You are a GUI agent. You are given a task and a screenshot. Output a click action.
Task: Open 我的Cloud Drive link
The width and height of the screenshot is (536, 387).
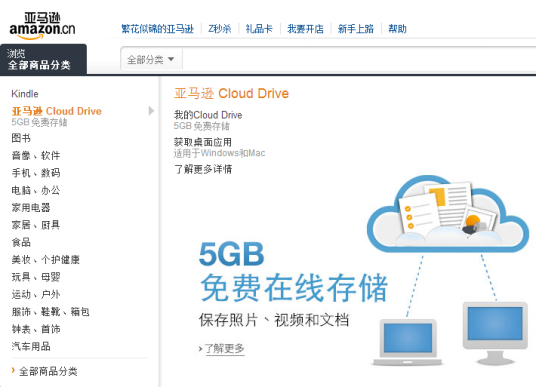(x=208, y=115)
